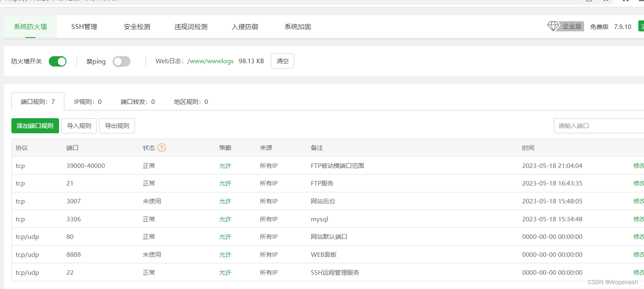Click the status help question-mark icon
644x289 pixels.
(x=162, y=148)
